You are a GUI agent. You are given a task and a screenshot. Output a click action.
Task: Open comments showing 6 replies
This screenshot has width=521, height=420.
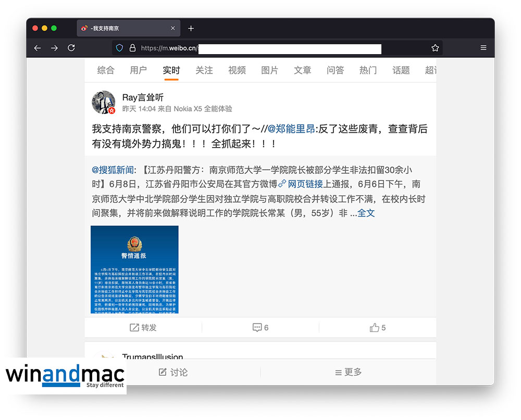click(x=260, y=327)
